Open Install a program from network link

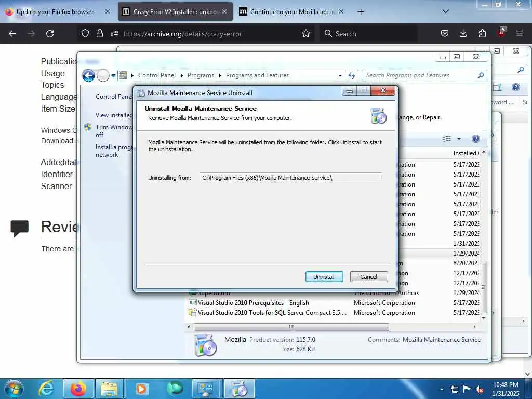[114, 151]
